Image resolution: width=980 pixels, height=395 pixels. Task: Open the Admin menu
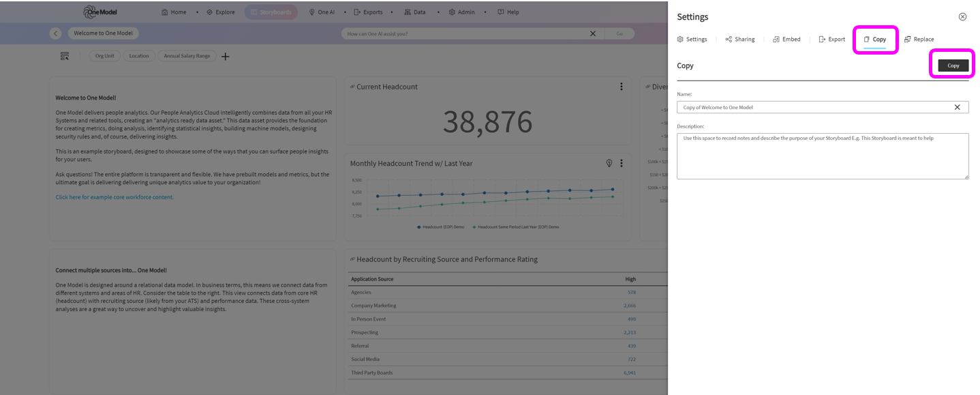[x=461, y=12]
